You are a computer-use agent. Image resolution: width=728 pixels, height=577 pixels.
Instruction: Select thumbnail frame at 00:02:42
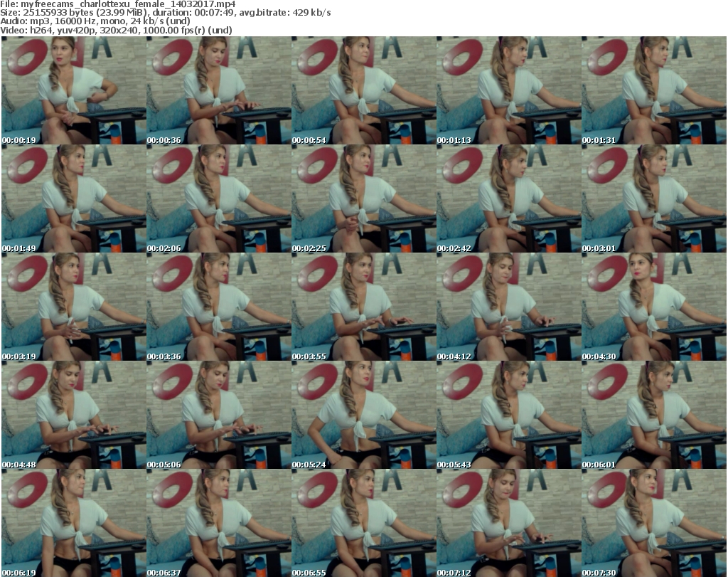point(508,198)
